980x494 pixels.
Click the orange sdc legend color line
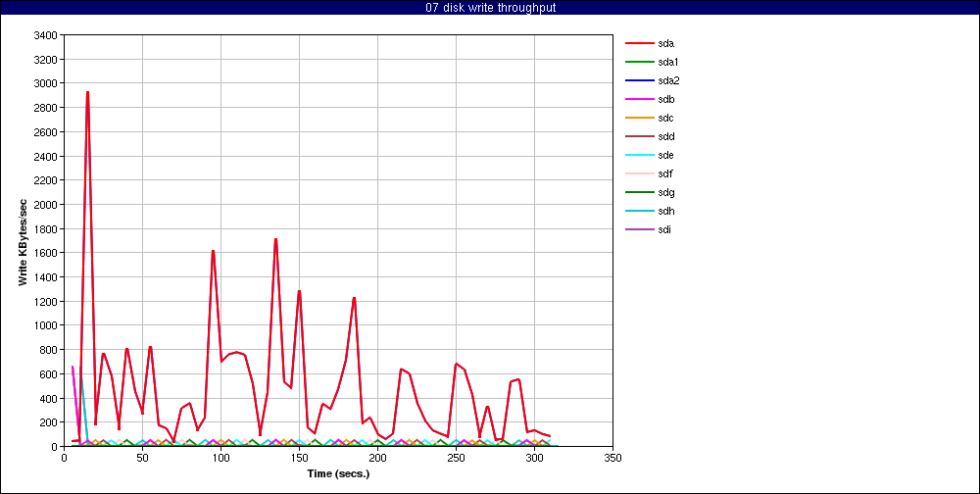click(x=639, y=119)
